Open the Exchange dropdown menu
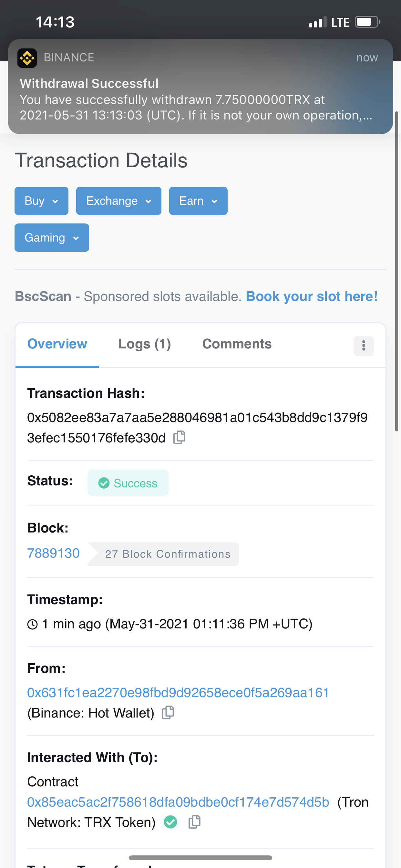 [x=118, y=201]
